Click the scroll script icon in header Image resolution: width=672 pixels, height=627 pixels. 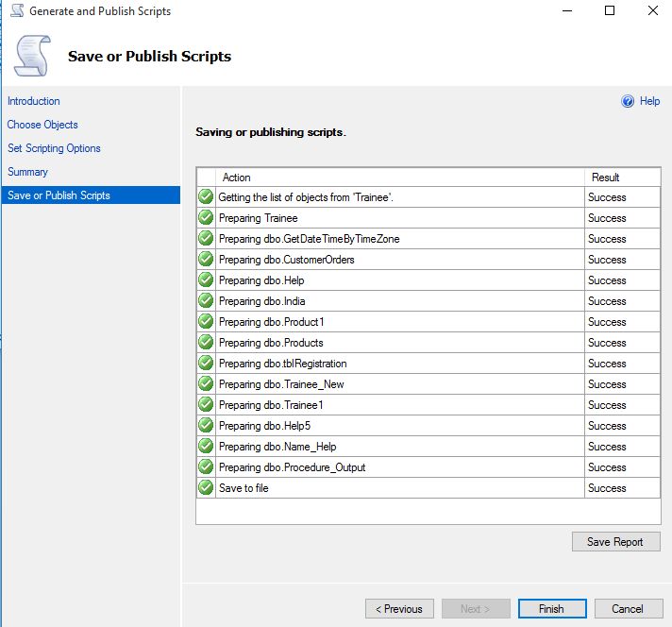coord(32,55)
